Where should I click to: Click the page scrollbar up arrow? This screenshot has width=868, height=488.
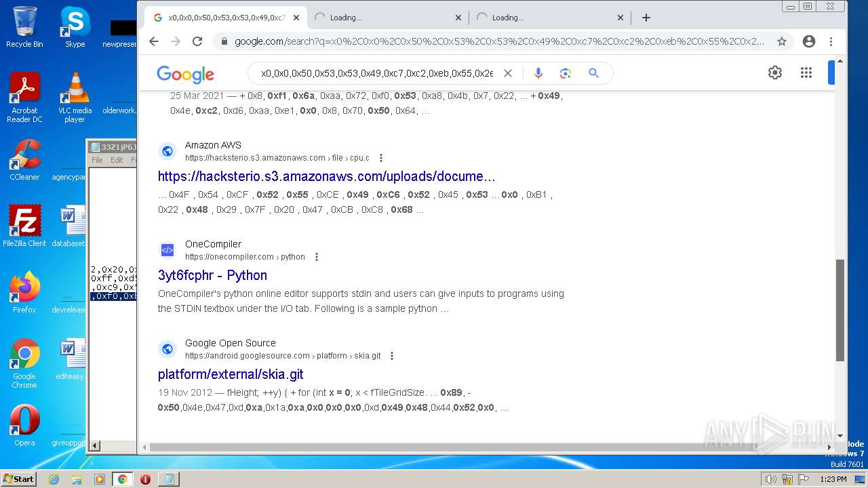(x=840, y=62)
